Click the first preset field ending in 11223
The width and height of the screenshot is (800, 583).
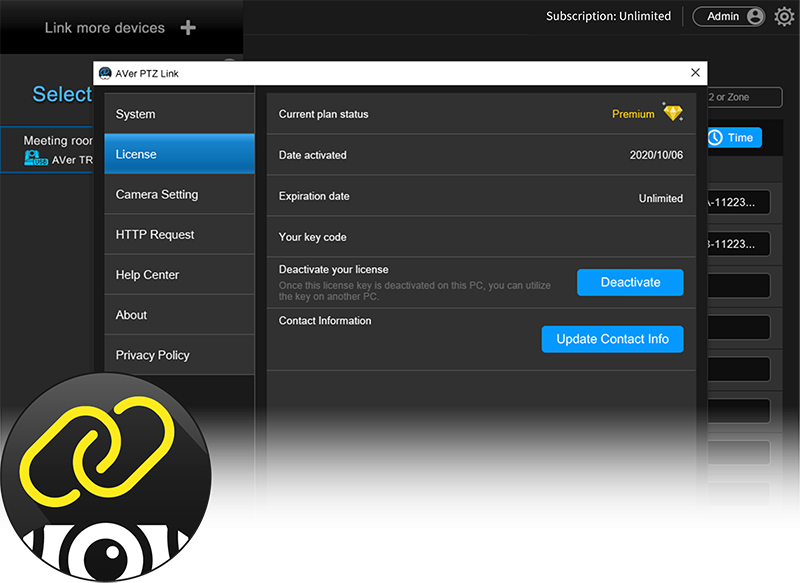click(x=738, y=203)
